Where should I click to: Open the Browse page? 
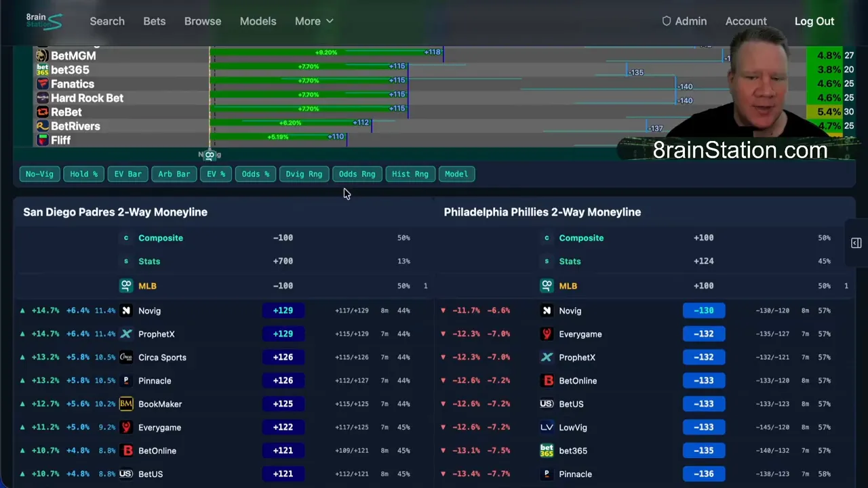pyautogui.click(x=203, y=21)
